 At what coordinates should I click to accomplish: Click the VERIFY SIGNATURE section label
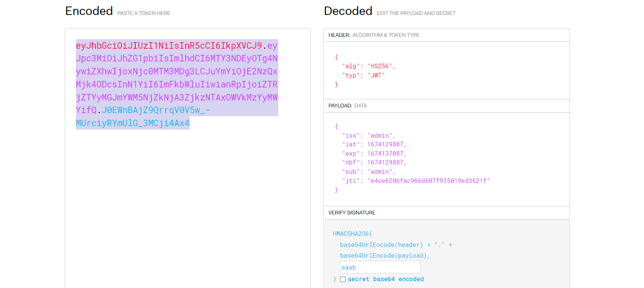[x=352, y=212]
